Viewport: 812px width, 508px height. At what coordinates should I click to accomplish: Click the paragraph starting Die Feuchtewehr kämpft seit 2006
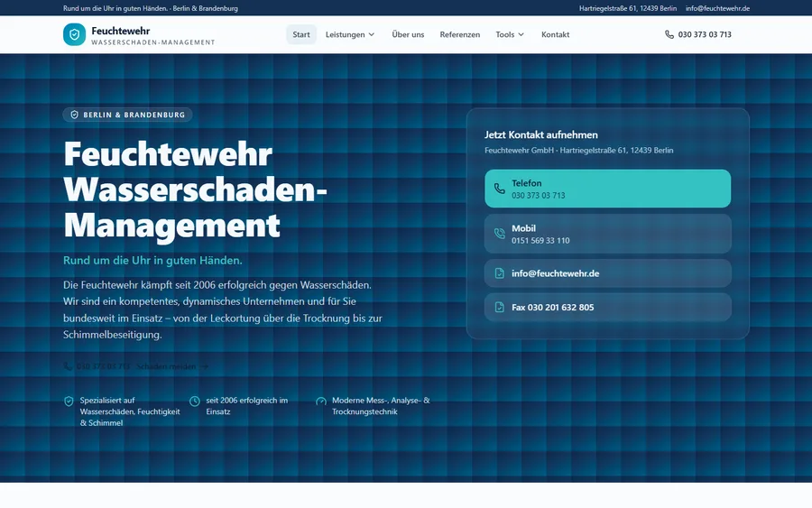point(223,309)
